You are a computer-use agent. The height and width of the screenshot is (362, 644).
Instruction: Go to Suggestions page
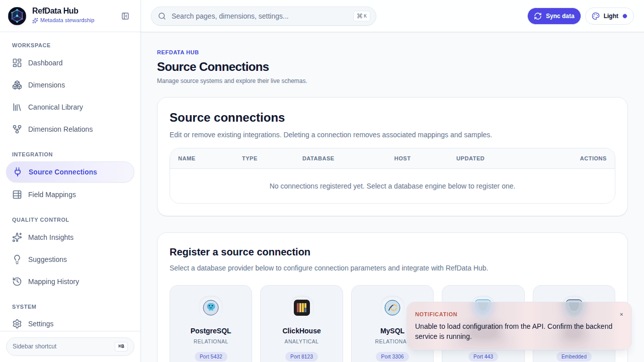tap(70, 259)
